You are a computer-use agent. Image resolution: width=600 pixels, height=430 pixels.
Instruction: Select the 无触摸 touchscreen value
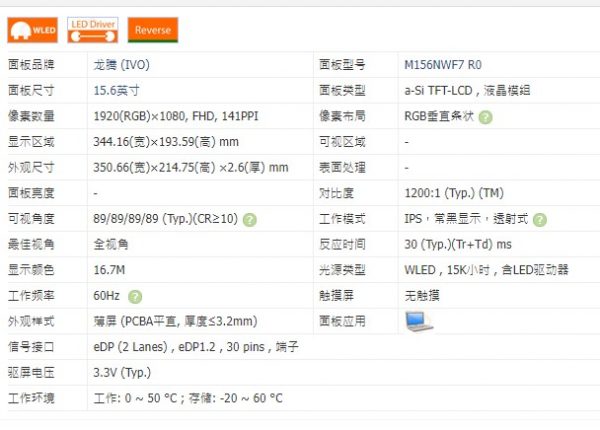[425, 296]
